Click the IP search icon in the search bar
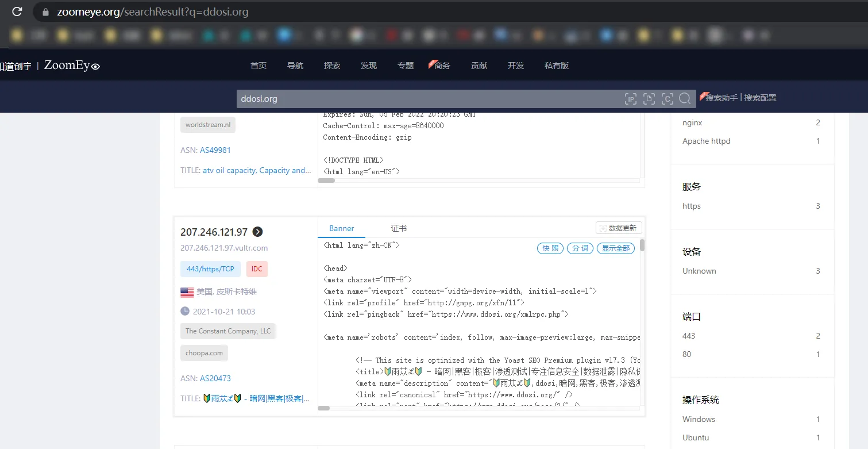 pos(631,99)
